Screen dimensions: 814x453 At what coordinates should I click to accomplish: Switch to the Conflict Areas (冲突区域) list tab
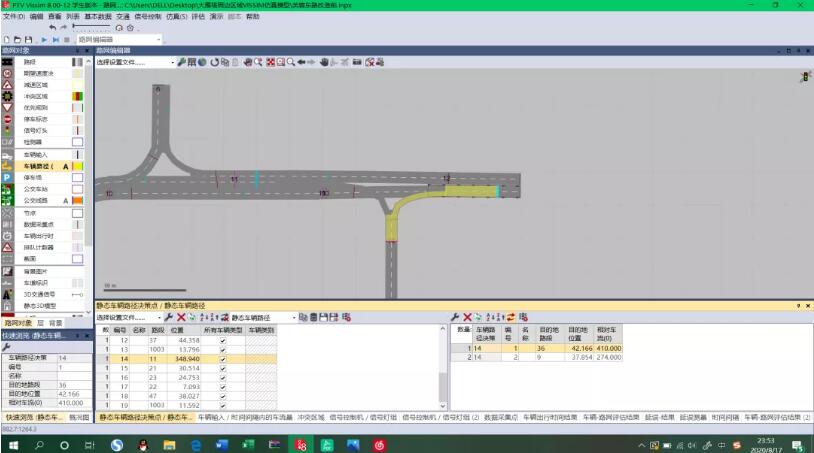pos(310,417)
